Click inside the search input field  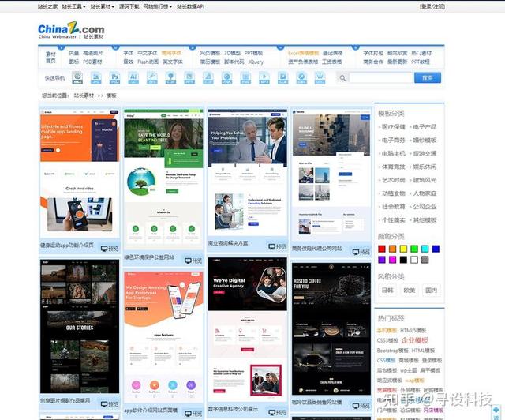coord(380,77)
